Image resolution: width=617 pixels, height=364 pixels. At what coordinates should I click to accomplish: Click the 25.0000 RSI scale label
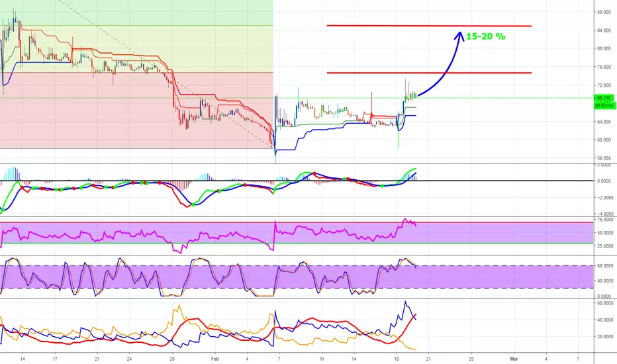[605, 246]
